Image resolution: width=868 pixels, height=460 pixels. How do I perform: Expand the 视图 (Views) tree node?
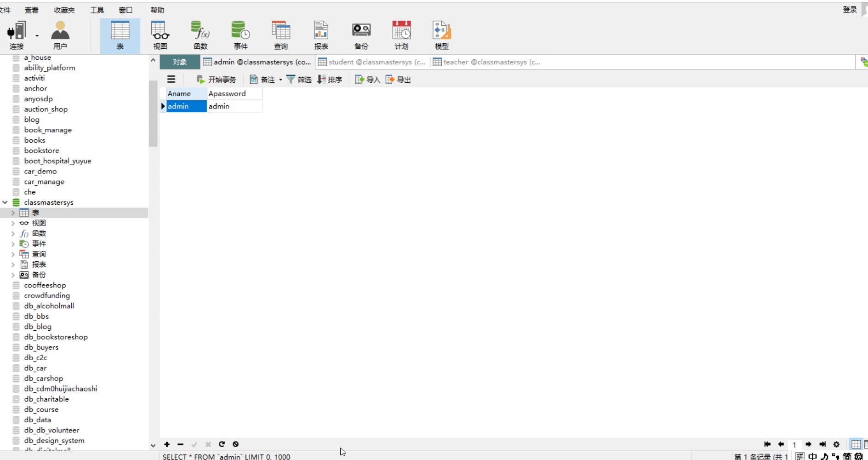click(x=13, y=223)
